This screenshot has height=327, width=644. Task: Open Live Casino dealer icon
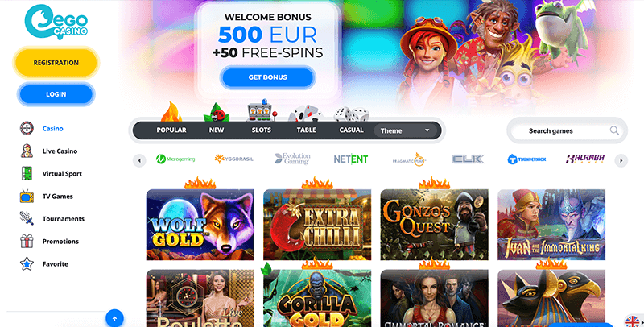point(27,151)
